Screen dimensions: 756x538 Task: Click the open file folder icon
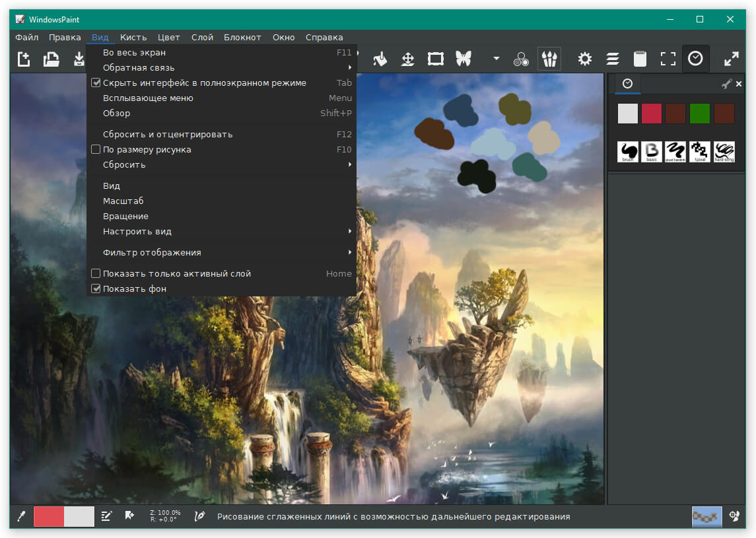point(52,59)
